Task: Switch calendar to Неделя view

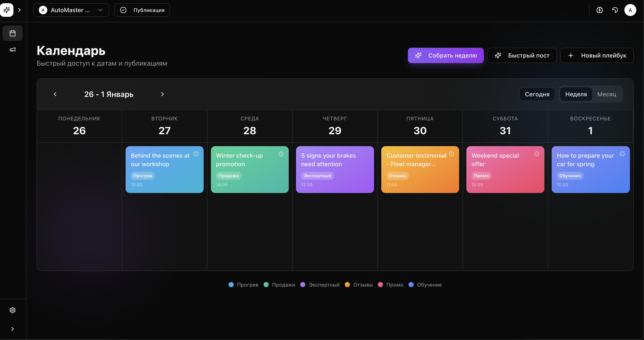Action: pyautogui.click(x=576, y=94)
